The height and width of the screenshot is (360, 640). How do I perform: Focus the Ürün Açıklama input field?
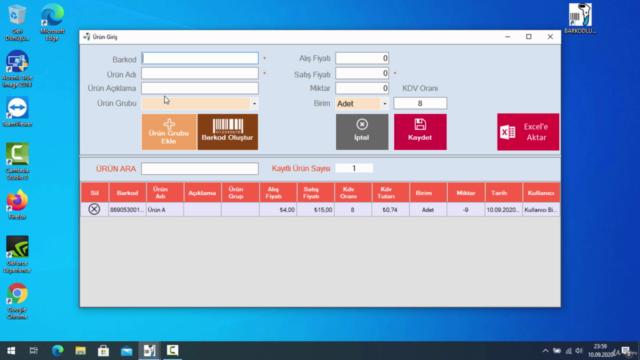point(200,88)
